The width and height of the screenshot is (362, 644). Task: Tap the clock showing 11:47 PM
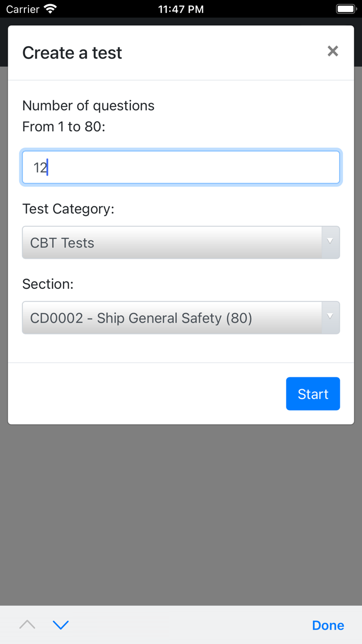click(x=180, y=8)
